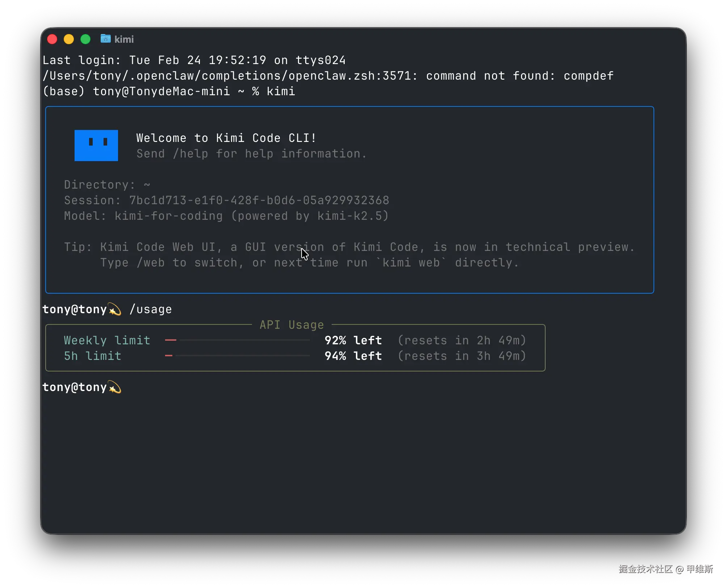727x588 pixels.
Task: Click the Welcome to Kimi Code CLI heading
Action: click(x=226, y=138)
